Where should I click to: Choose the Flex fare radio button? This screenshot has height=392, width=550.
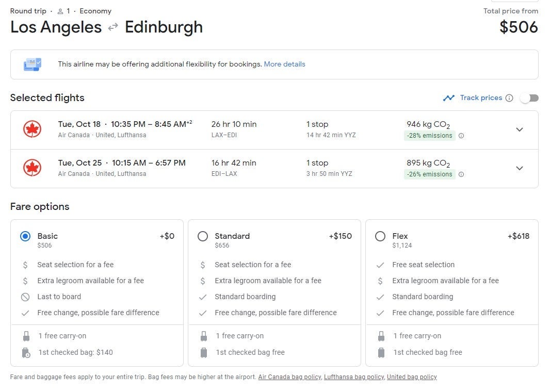coord(380,236)
